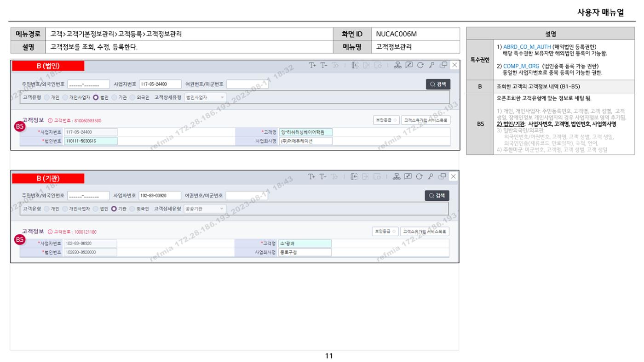This screenshot has height=362, width=644.
Task: Click the key icon in 기관 screen toolbar
Action: 431,176
